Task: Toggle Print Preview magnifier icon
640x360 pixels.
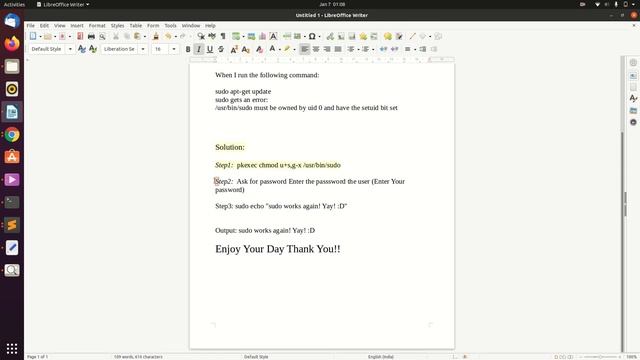Action: coord(102,36)
